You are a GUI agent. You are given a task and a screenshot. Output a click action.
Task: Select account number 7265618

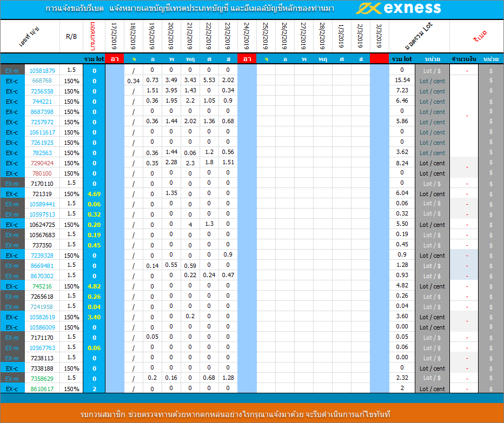point(42,297)
